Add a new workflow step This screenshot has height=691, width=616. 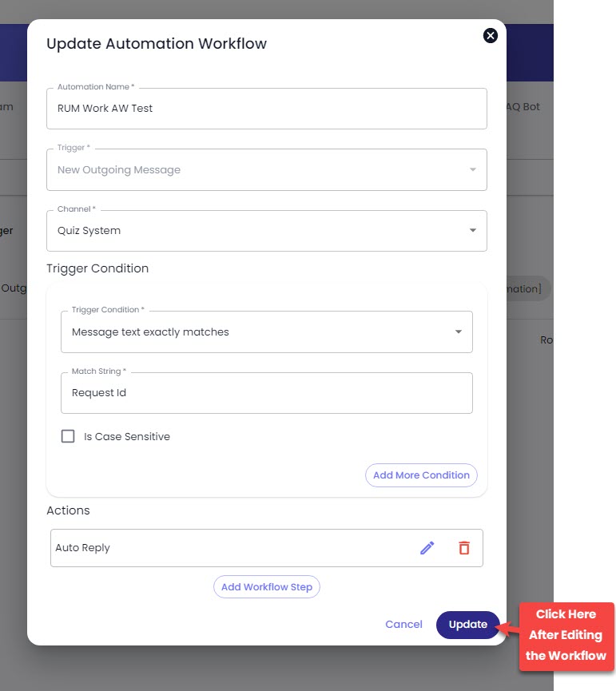pos(267,587)
